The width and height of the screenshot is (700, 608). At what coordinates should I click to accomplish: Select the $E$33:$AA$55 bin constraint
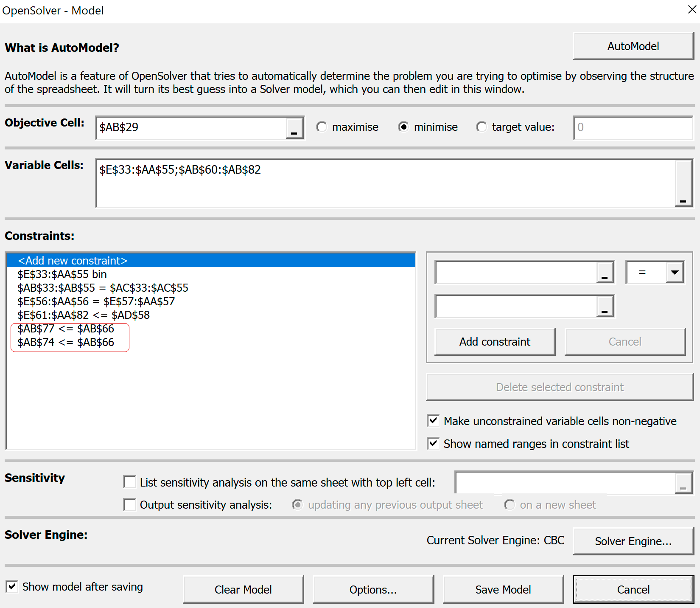click(x=62, y=274)
